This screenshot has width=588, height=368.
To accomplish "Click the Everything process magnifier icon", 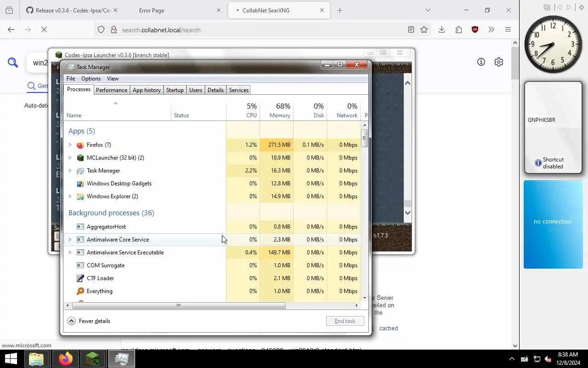I will [x=80, y=291].
